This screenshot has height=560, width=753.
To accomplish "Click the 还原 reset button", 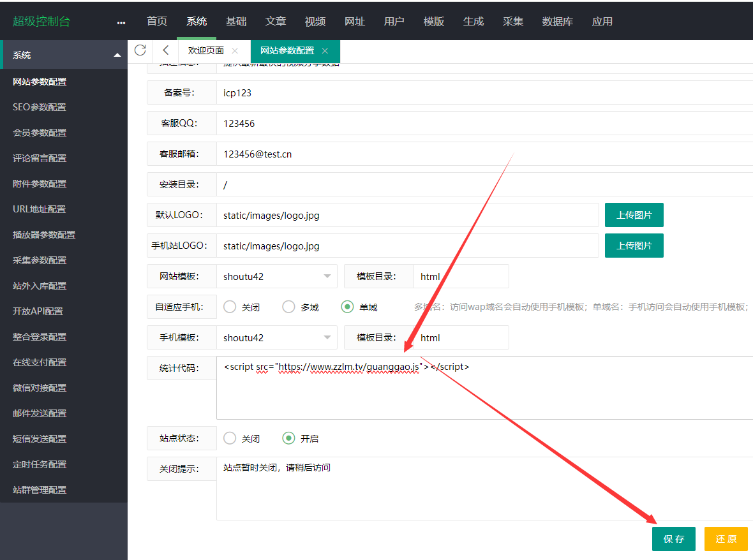I will pos(726,539).
